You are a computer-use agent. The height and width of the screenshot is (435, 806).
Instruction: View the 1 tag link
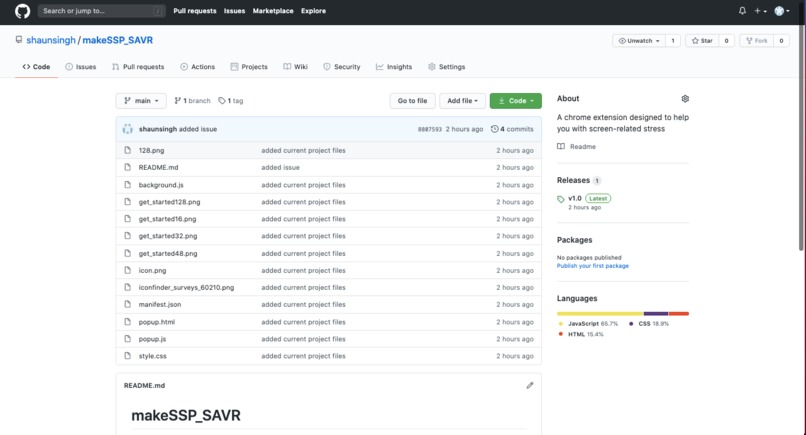(x=231, y=101)
